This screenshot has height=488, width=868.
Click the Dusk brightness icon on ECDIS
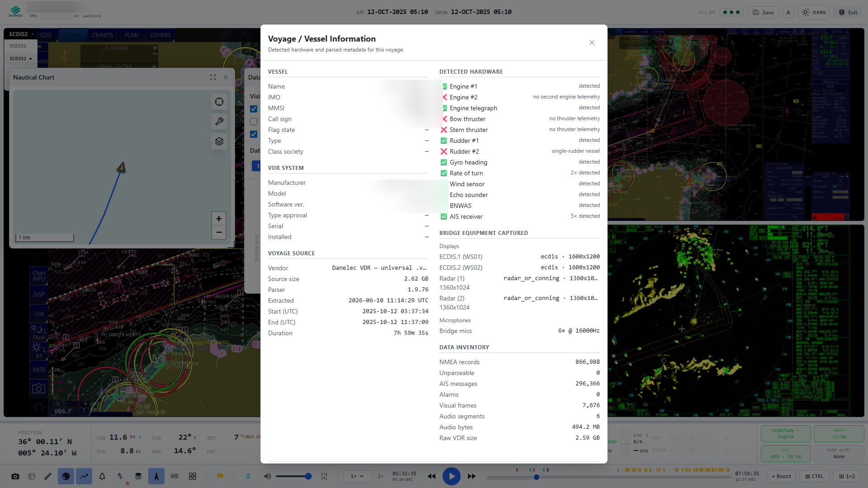pos(39,332)
